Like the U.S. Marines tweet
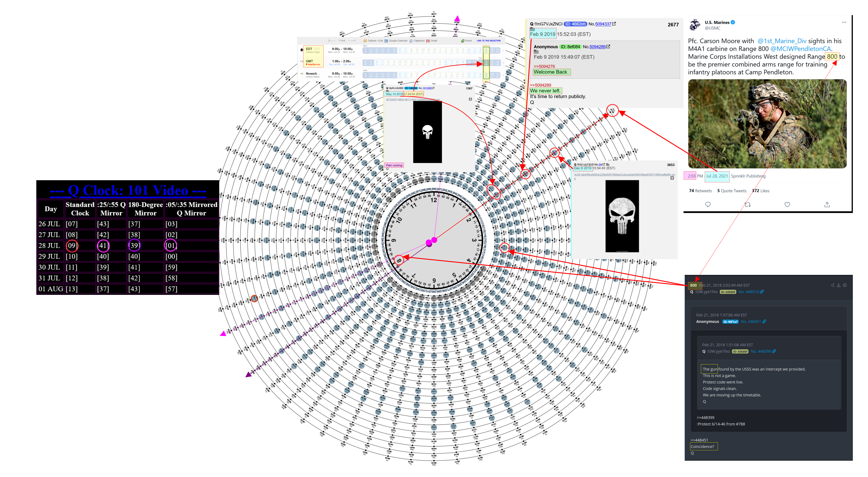This screenshot has width=868, height=477. 787,204
